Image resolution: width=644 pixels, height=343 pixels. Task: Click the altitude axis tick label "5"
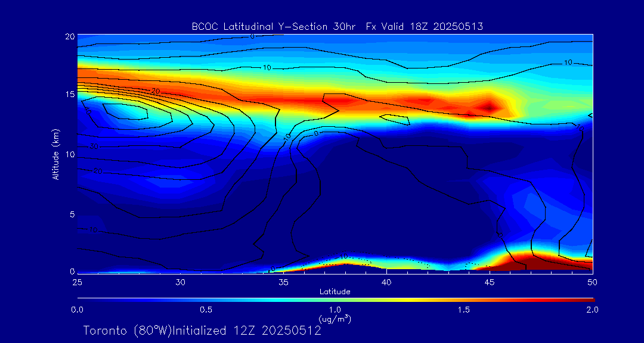point(72,214)
